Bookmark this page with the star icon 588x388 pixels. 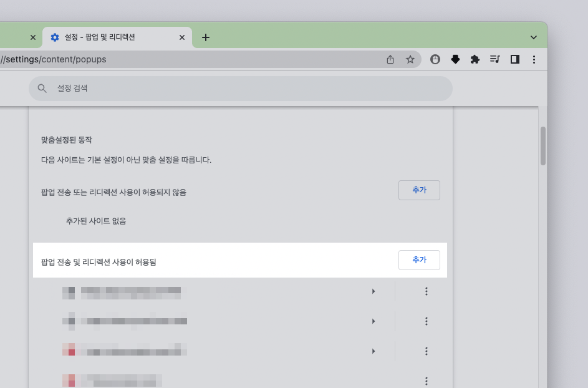[x=410, y=59]
